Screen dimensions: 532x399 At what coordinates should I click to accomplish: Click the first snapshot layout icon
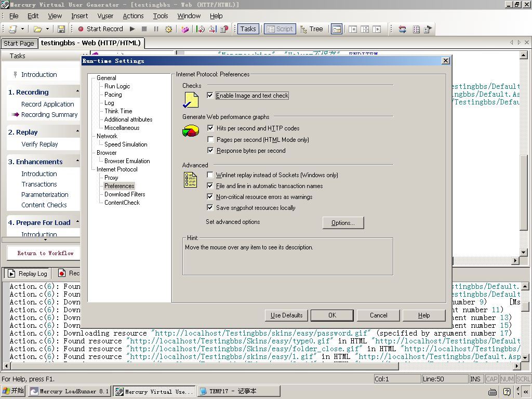tap(353, 29)
